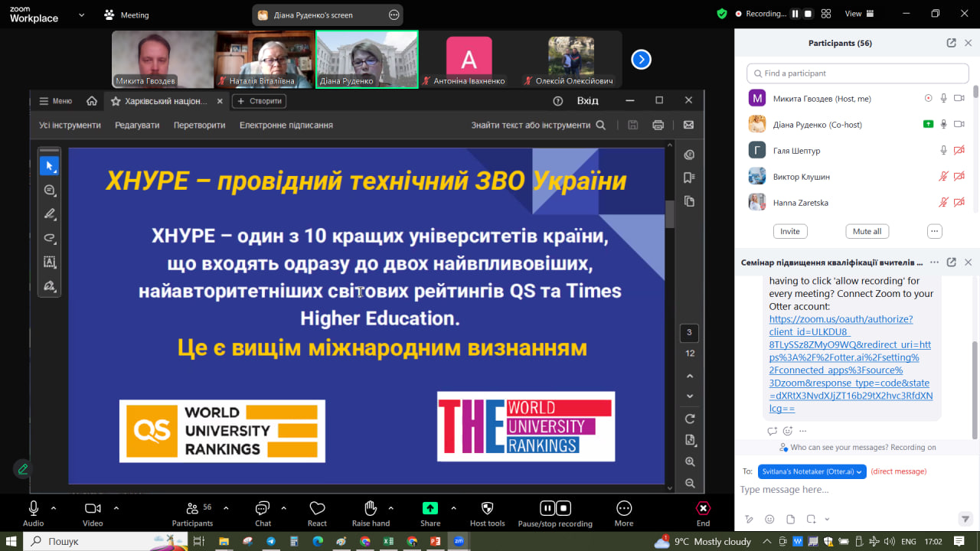
Task: Open the chat recipient dropdown Svitlana's Notetaker
Action: pyautogui.click(x=812, y=471)
